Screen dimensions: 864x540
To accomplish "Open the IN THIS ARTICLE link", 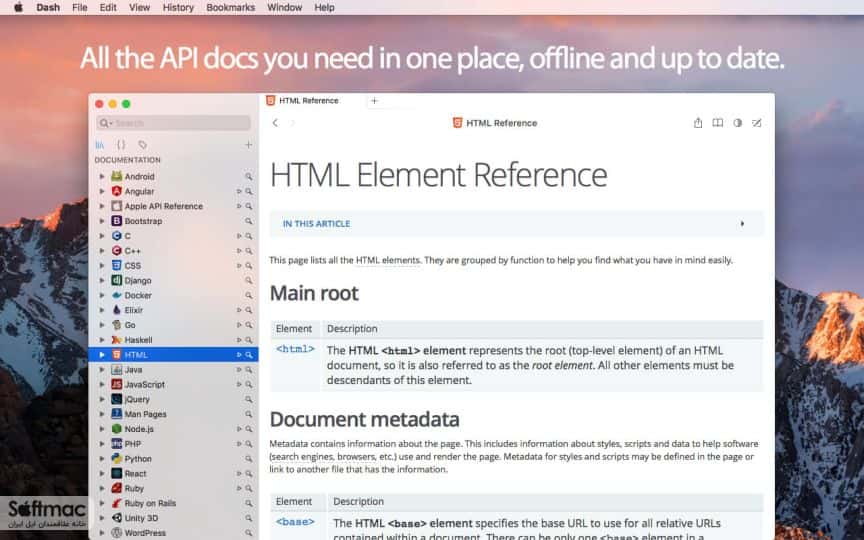I will click(316, 224).
